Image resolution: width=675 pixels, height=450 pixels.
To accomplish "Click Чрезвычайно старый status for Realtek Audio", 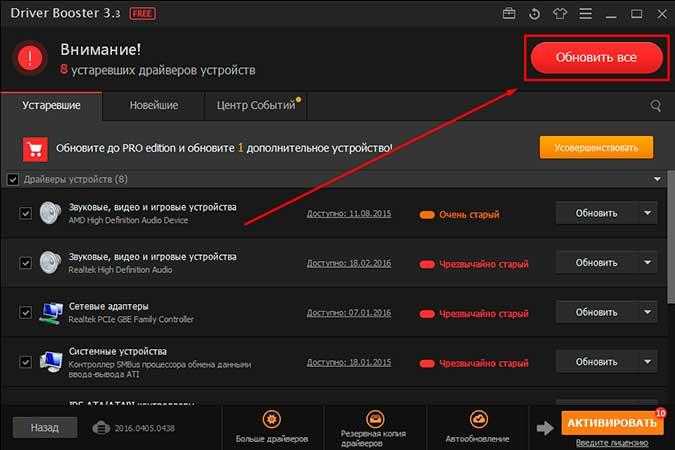I will (x=483, y=264).
